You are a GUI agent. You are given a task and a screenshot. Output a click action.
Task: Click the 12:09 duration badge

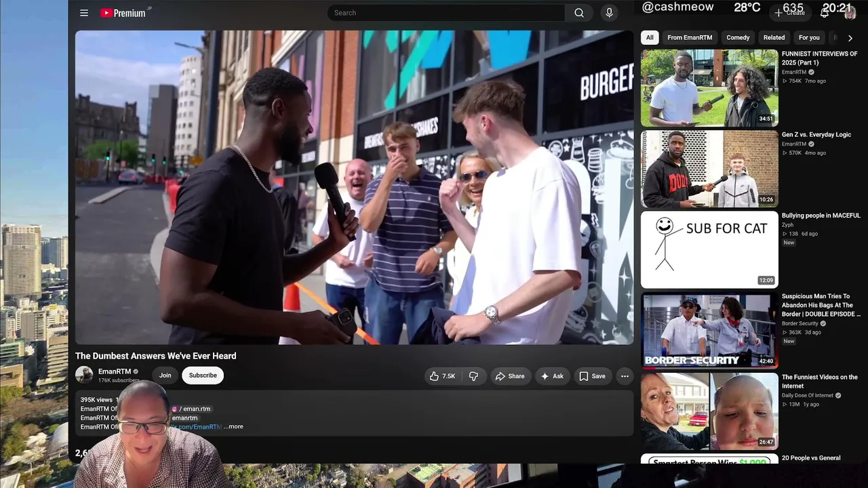[x=766, y=281]
